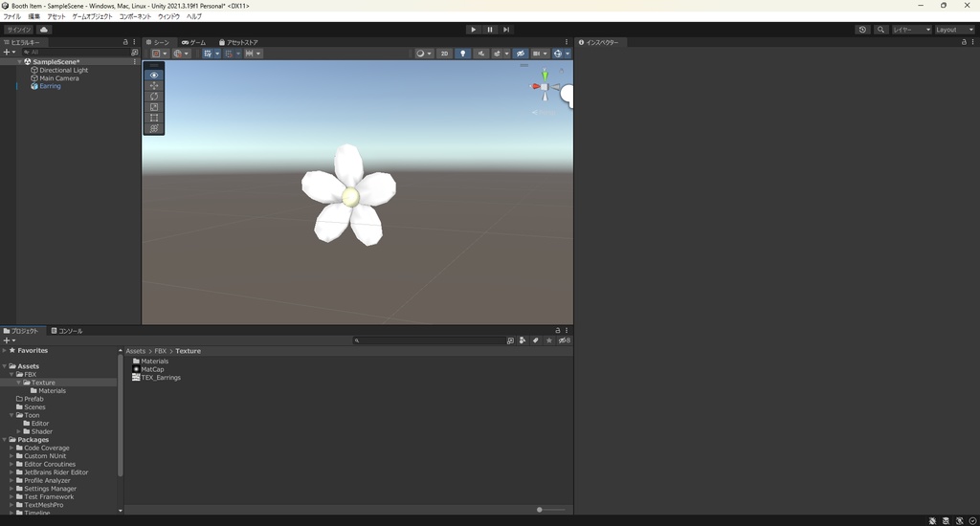Click the debugger bug icon in status bar
The image size is (980, 526).
coord(932,521)
